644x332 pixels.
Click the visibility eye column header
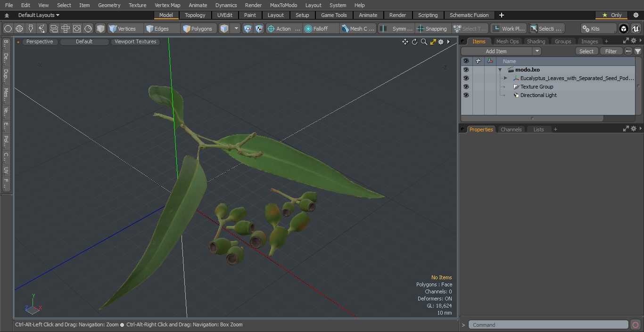coord(466,61)
